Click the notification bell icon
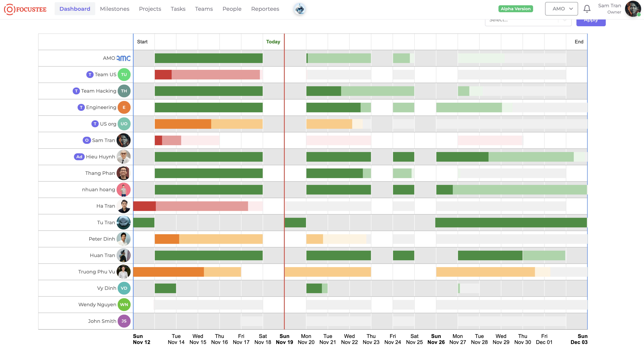Viewport: 644px width, 354px height. click(587, 9)
